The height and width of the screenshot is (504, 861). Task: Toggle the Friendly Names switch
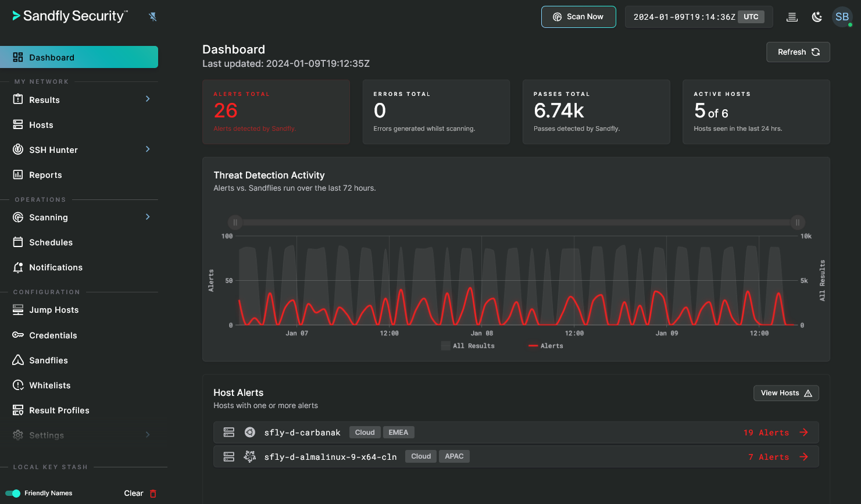click(x=13, y=493)
